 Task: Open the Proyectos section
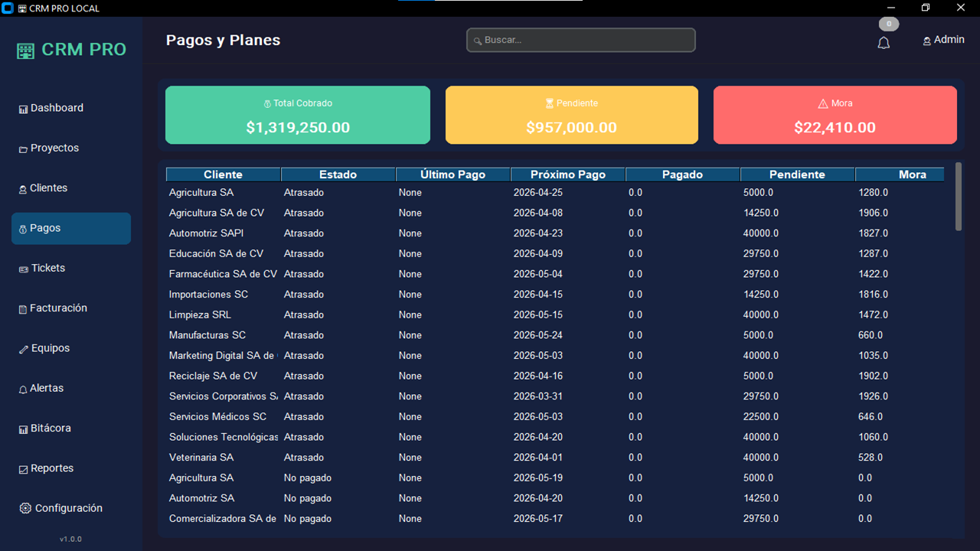[54, 148]
